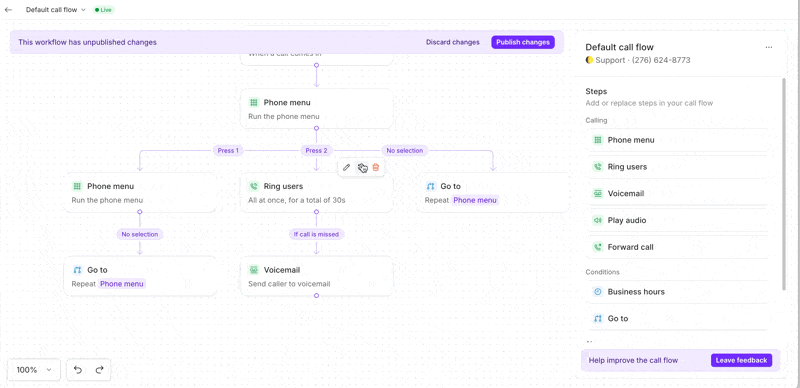Open the 100% zoom level dropdown
The image size is (800, 388).
click(x=34, y=370)
